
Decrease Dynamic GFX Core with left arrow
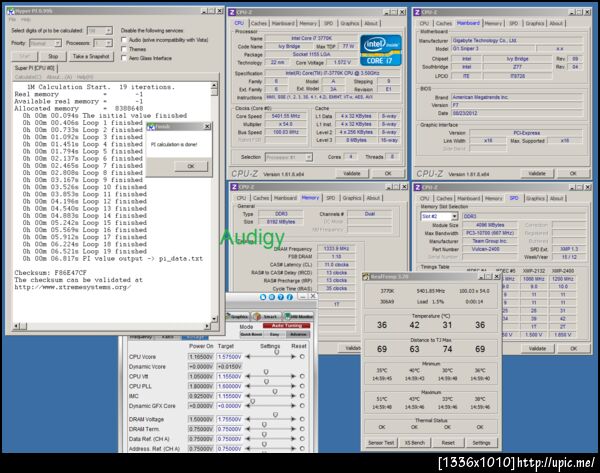pos(248,406)
